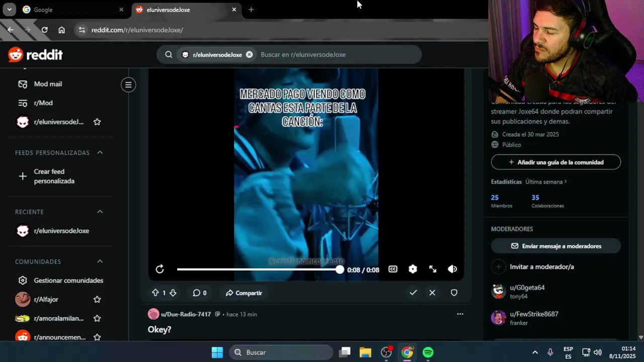Screen dimensions: 644x362
Task: Click the sidebar collapse hamburger button
Action: (x=128, y=85)
